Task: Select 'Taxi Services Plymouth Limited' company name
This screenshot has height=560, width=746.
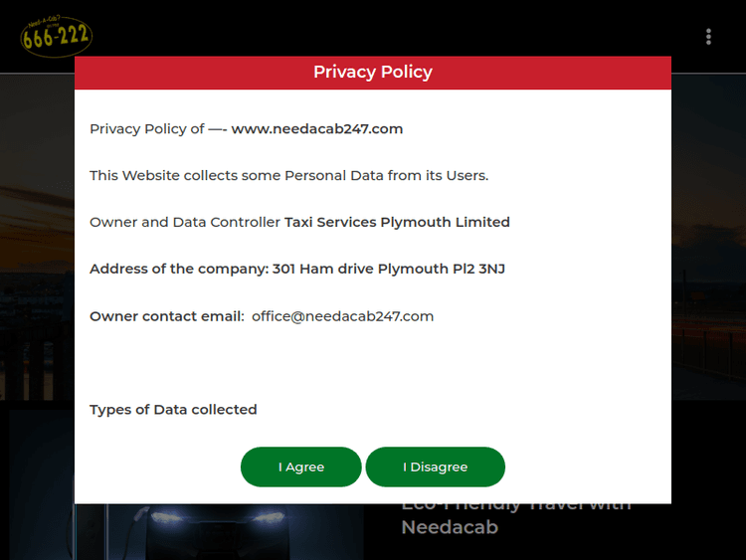Action: pos(397,222)
